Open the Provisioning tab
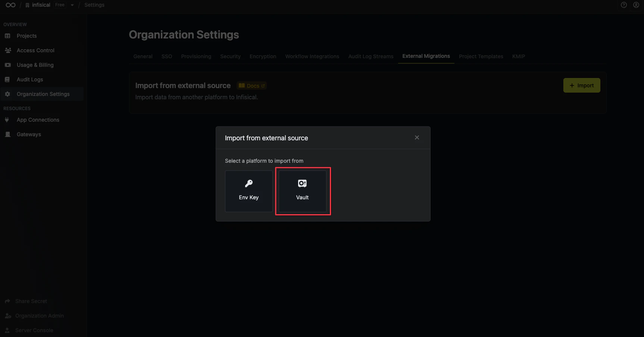Viewport: 644px width, 337px height. [x=196, y=56]
